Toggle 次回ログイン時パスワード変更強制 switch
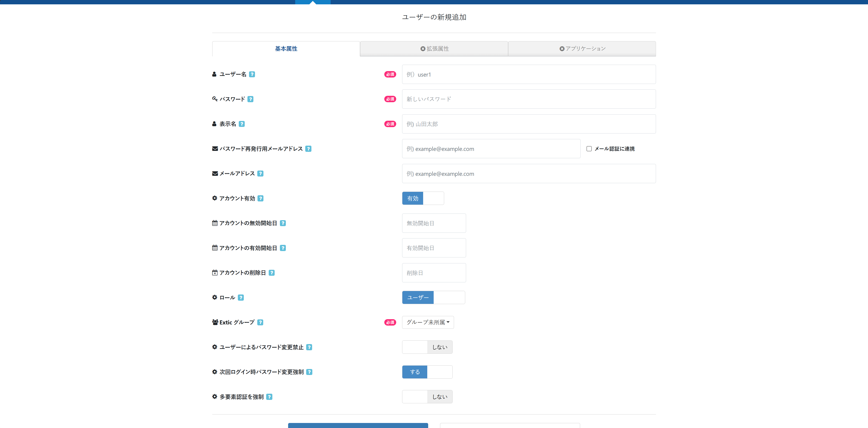This screenshot has width=868, height=428. [x=427, y=372]
